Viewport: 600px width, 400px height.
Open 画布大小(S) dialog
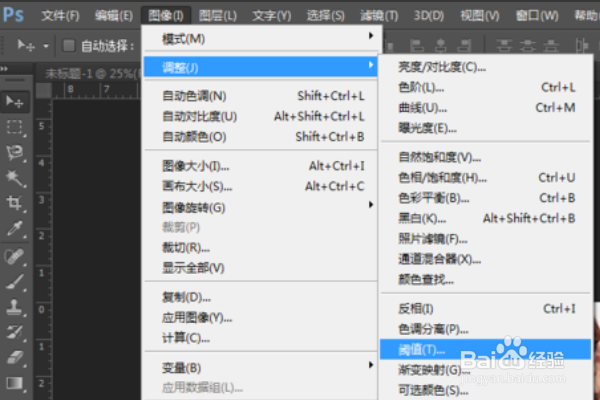pos(261,186)
